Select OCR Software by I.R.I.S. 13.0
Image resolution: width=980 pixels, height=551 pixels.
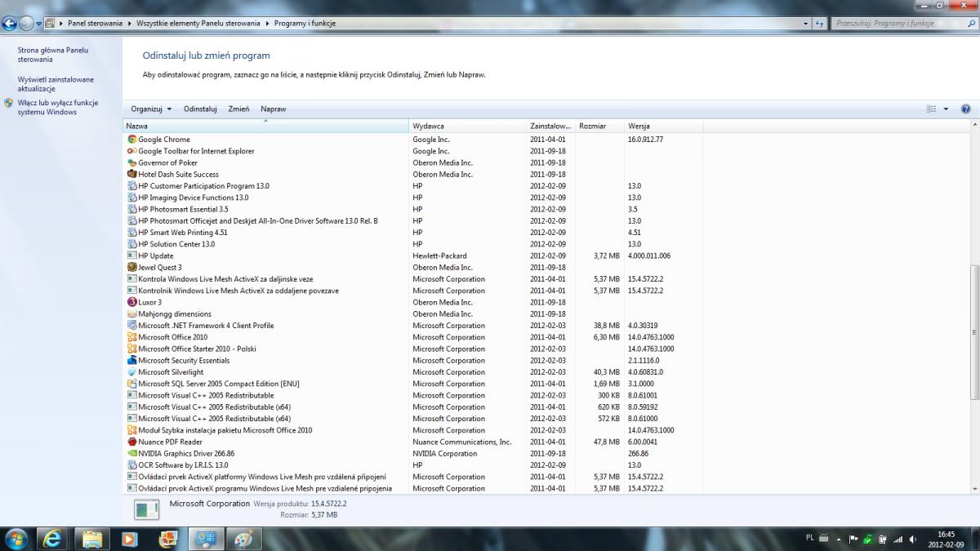tap(412, 465)
